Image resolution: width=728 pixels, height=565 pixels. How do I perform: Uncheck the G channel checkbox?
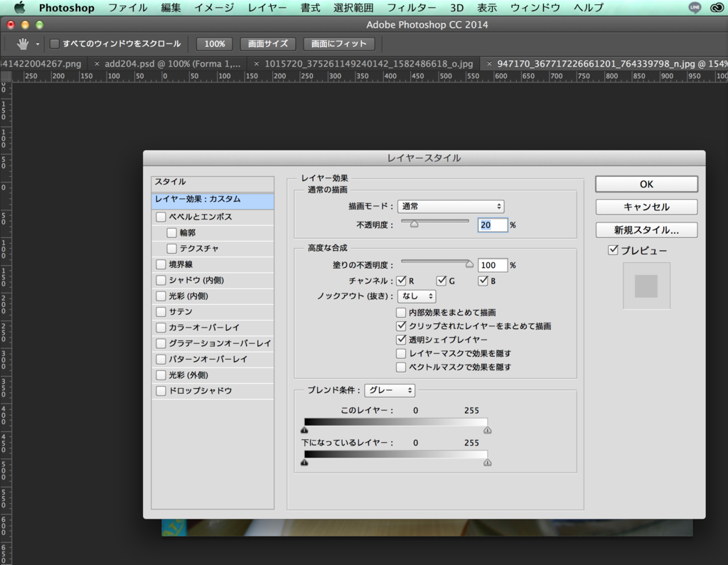(441, 281)
